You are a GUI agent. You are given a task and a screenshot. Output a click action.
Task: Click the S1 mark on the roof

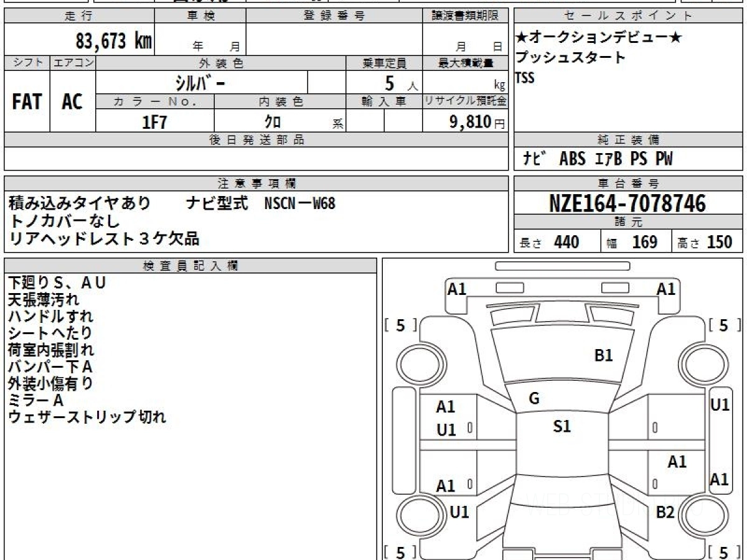point(562,426)
